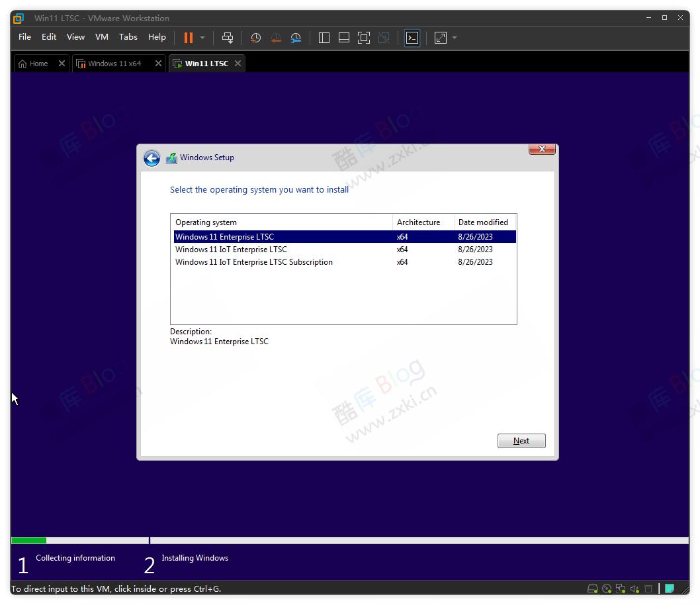Viewport: 700px width, 605px height.
Task: Click the Suspend virtual machine icon
Action: tap(189, 38)
